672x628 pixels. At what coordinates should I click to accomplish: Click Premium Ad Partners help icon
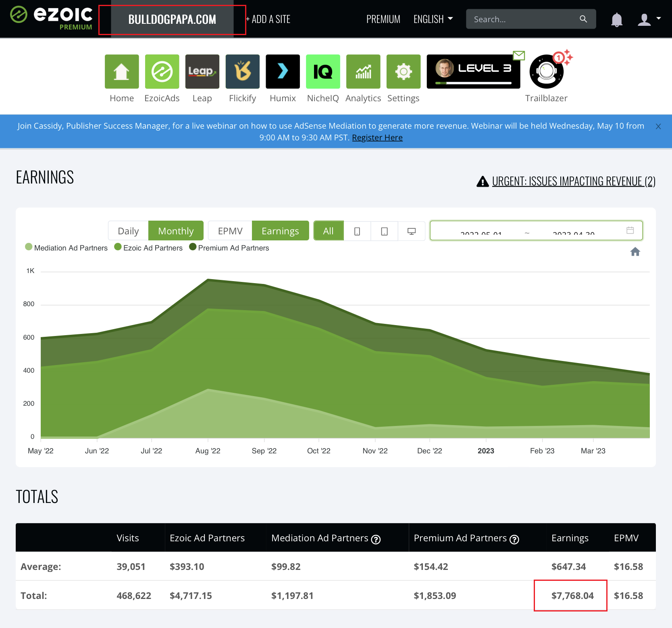(514, 540)
